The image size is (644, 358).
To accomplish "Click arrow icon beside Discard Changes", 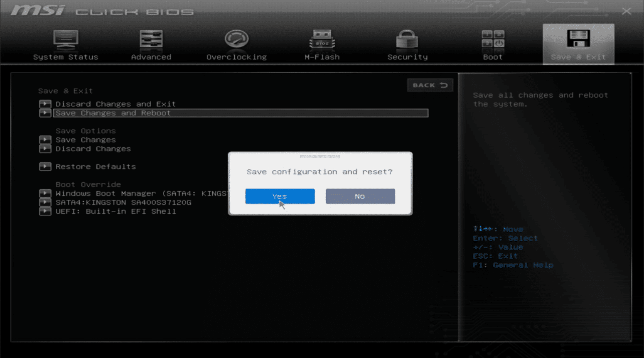I will pos(45,149).
